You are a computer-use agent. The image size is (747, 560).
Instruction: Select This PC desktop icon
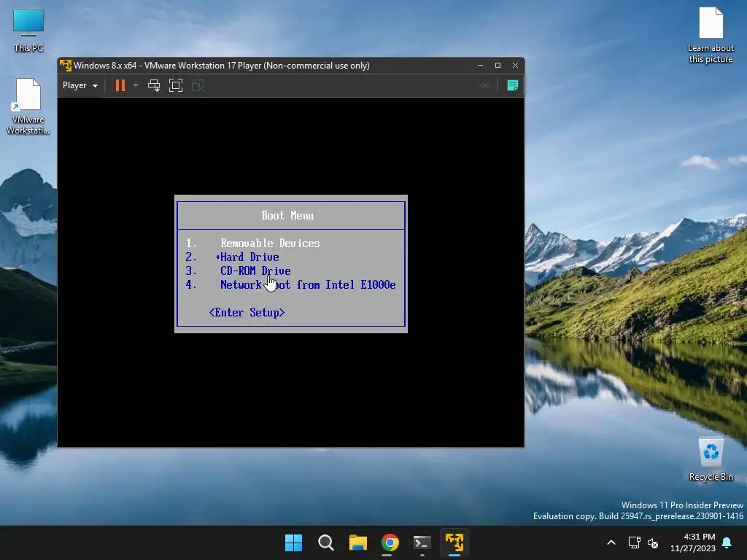[x=28, y=31]
